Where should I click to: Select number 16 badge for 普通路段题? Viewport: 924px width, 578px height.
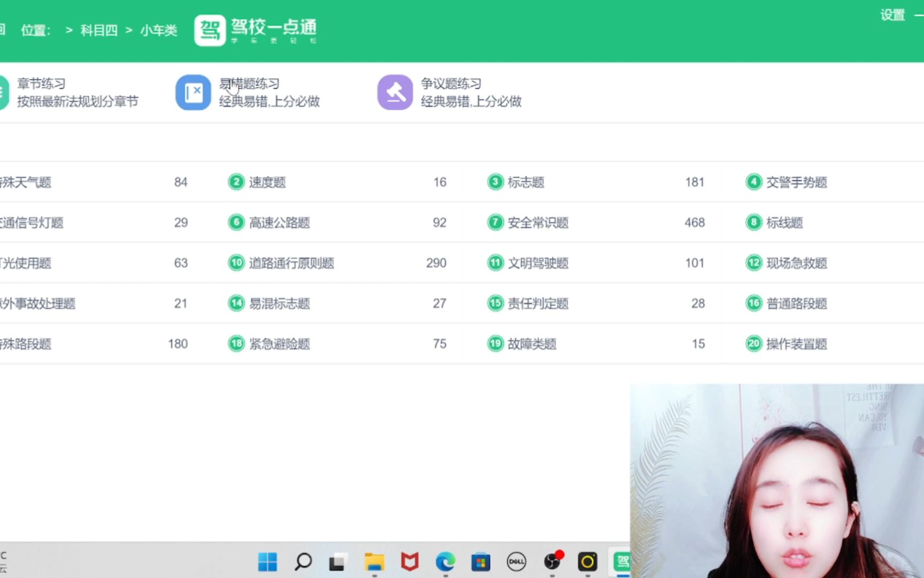[753, 303]
